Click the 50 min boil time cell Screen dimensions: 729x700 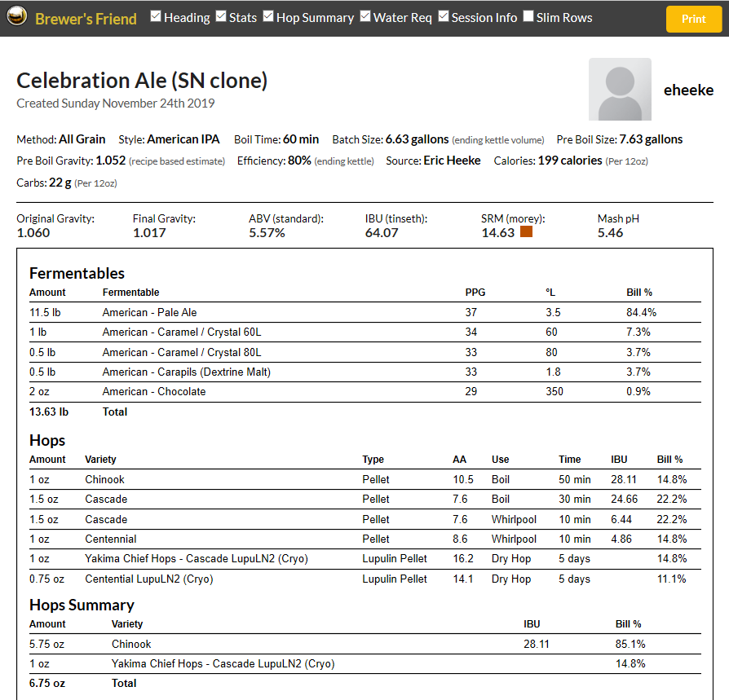[575, 480]
